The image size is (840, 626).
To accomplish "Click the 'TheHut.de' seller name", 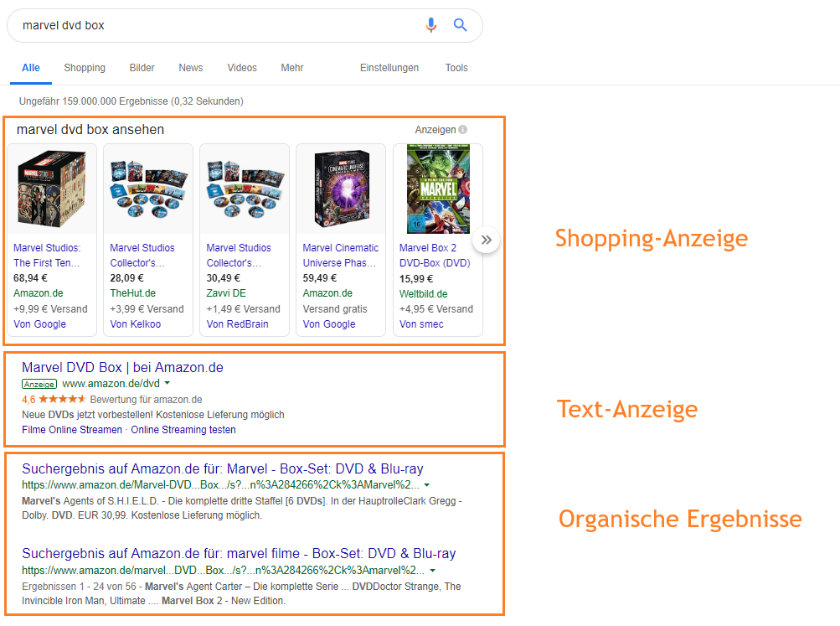I will pos(133,293).
